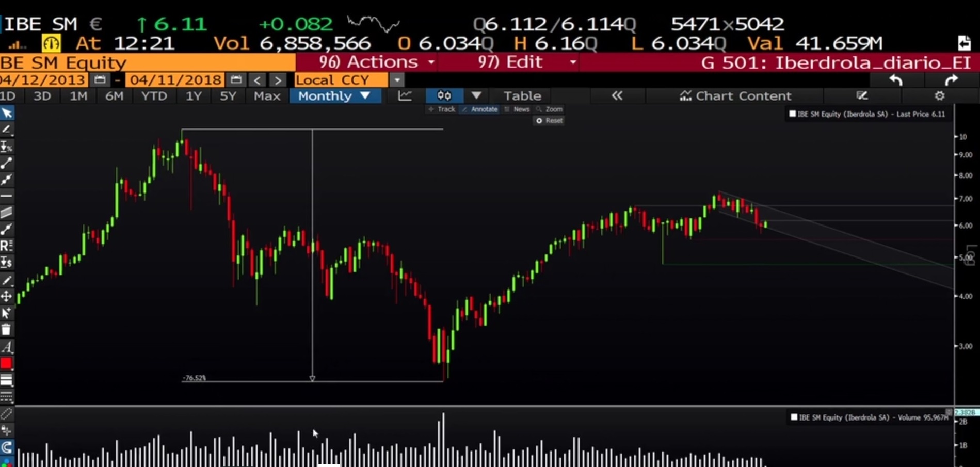This screenshot has width=980, height=467.
Task: Choose the dollar change measure tool
Action: pyautogui.click(x=7, y=263)
